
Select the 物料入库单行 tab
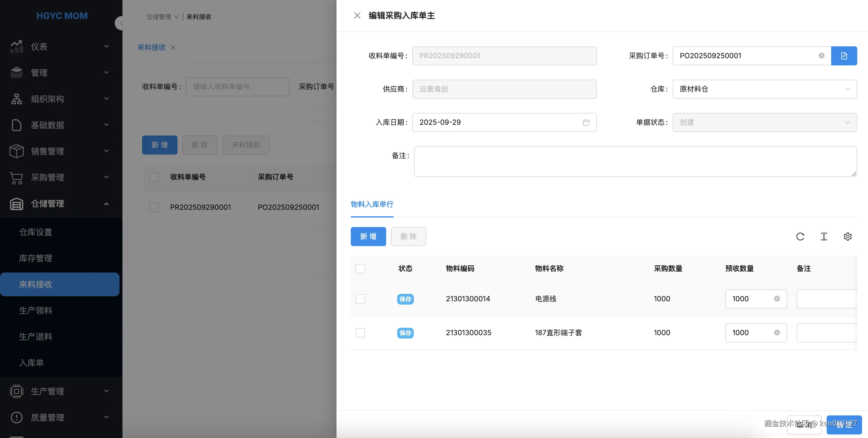pyautogui.click(x=372, y=204)
